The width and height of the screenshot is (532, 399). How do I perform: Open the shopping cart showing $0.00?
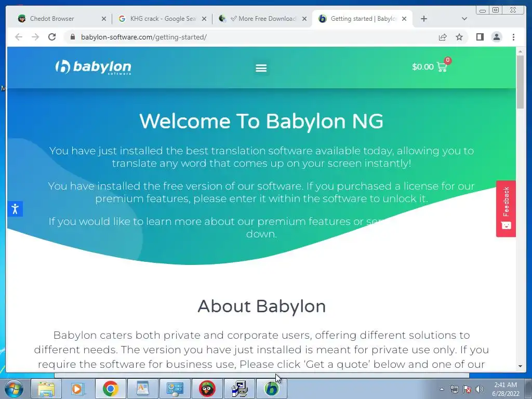point(429,66)
